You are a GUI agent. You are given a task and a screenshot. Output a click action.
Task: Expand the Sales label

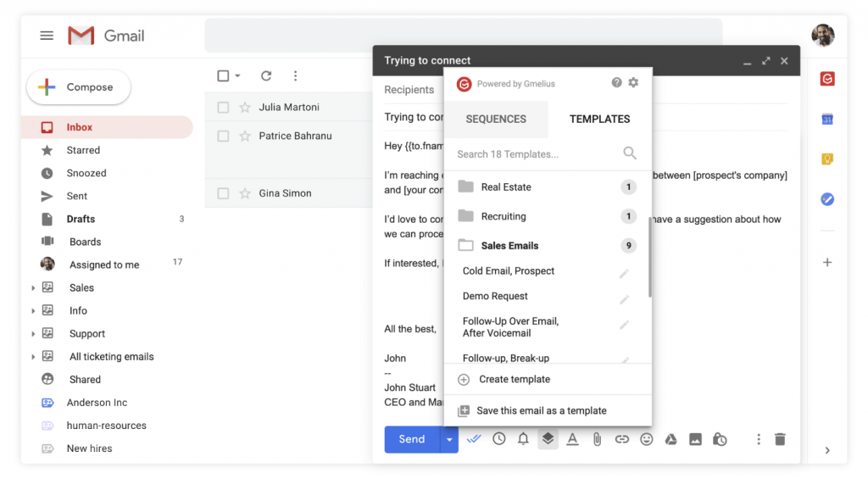point(33,288)
